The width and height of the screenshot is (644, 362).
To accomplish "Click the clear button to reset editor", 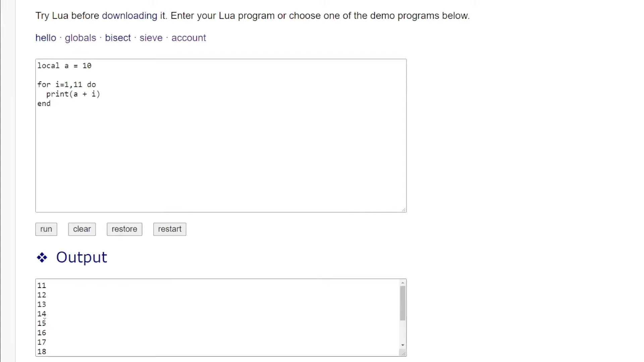I will [x=82, y=229].
